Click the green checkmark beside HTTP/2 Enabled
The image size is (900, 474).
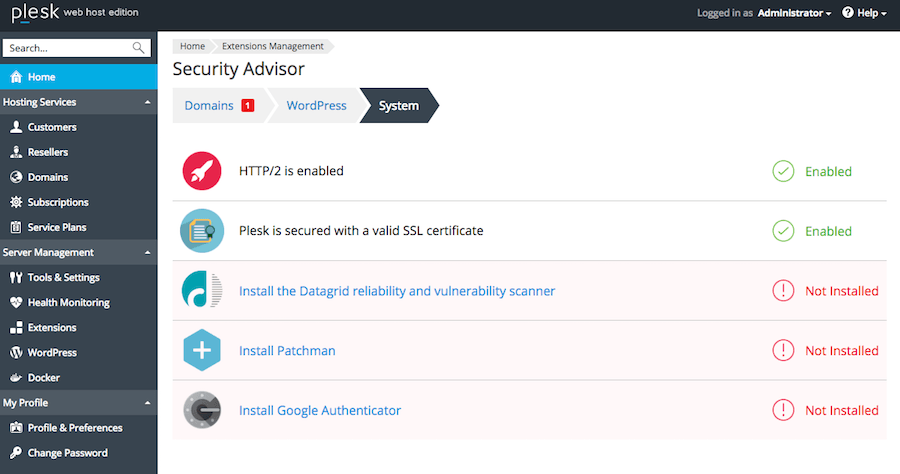coord(783,171)
